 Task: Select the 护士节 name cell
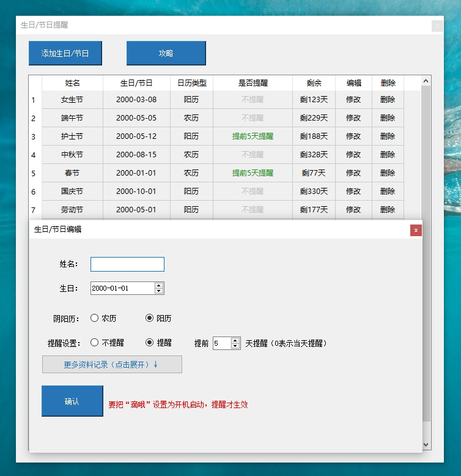coord(73,136)
